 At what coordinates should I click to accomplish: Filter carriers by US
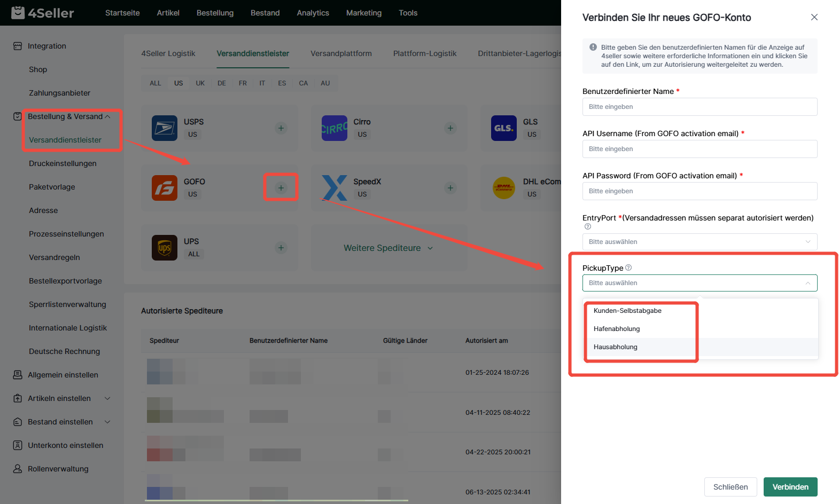(x=178, y=83)
